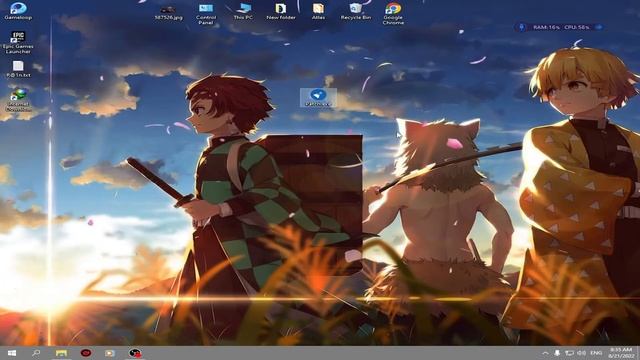The width and height of the screenshot is (640, 360).
Task: Click the RAM CPU usage widget
Action: point(560,27)
